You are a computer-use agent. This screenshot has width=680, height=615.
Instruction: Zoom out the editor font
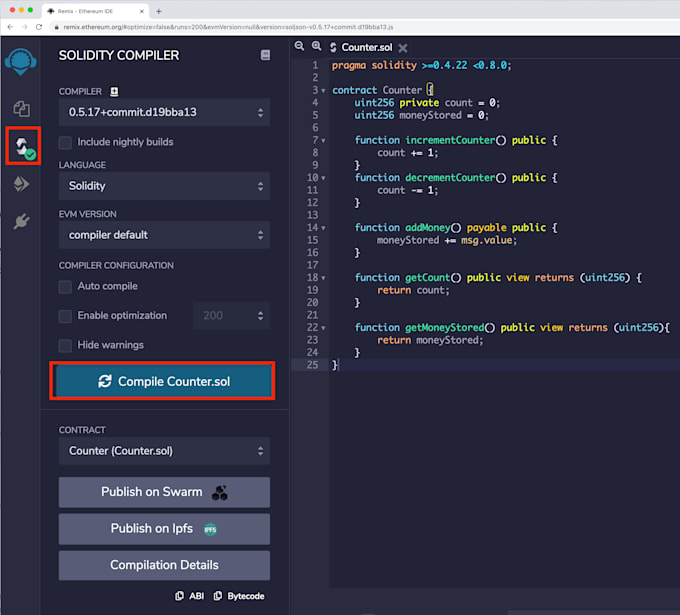point(299,46)
